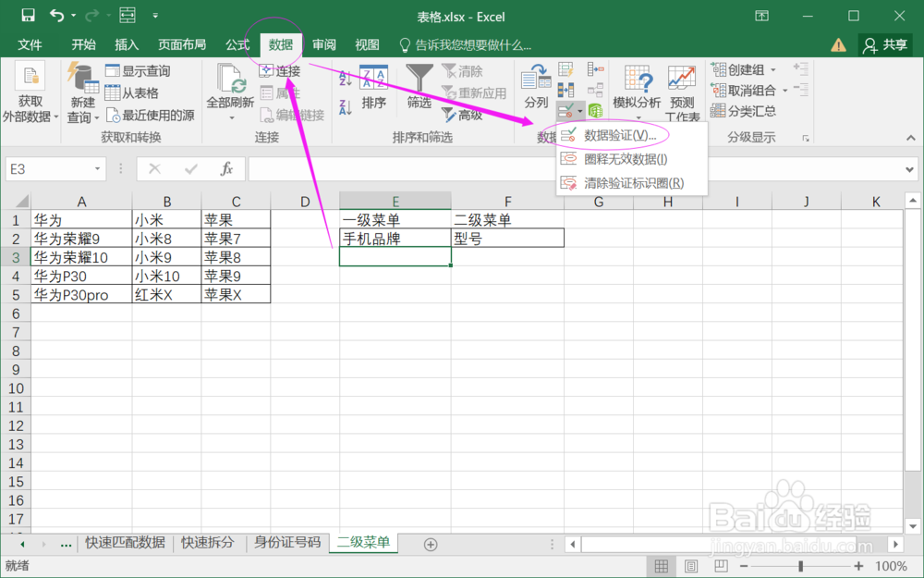Click the 全部刷新 icon
Viewport: 924px width, 578px height.
click(230, 79)
